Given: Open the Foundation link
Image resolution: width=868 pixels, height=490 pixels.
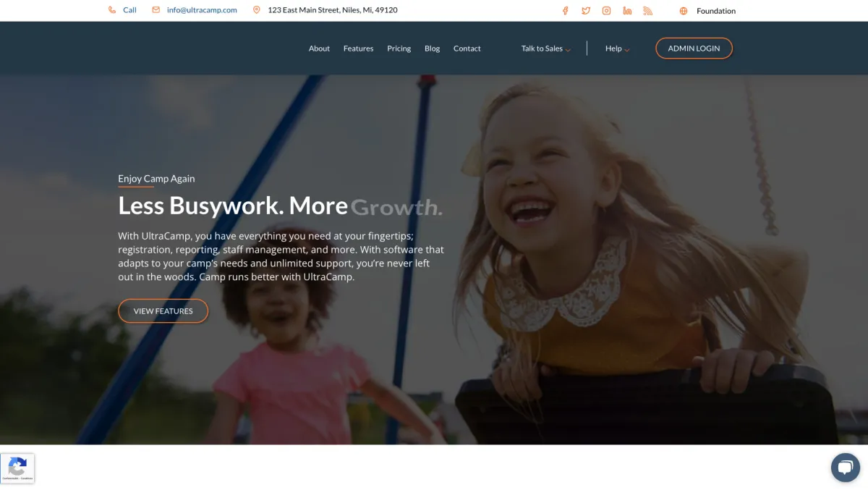Looking at the screenshot, I should pos(716,11).
